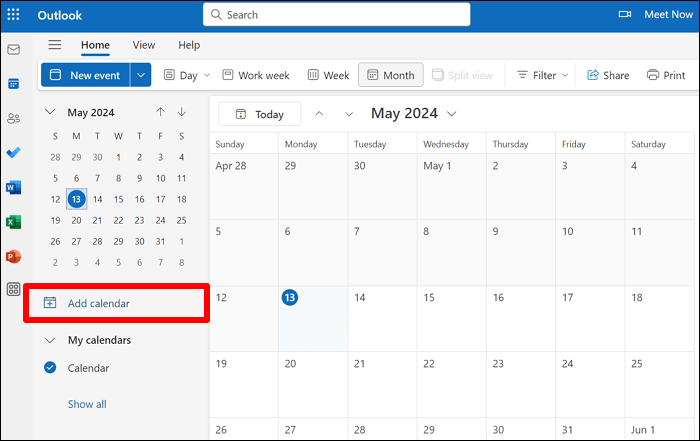This screenshot has width=700, height=441.
Task: Click Meet Now
Action: tap(668, 15)
